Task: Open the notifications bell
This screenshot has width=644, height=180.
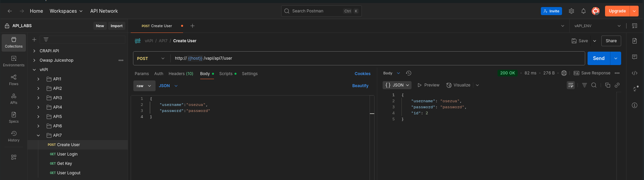Action: (584, 11)
